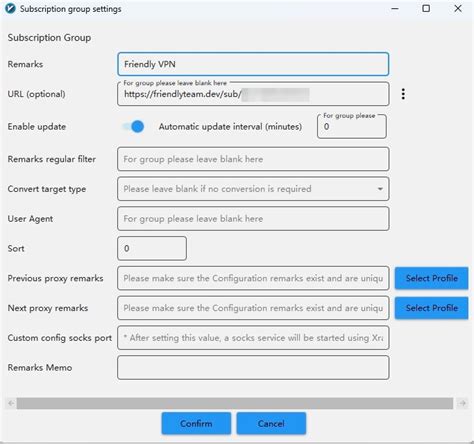Click the three-dot menu beside the URL field
Screen dimensions: 474x444
coord(403,94)
